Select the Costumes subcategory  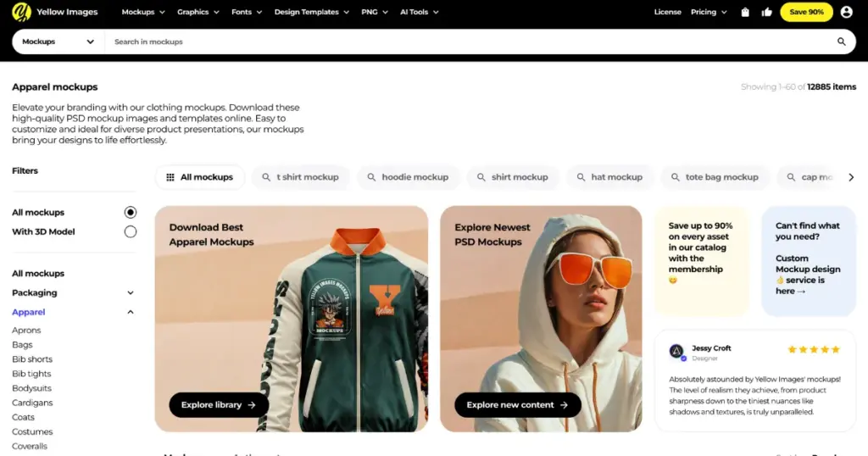(32, 431)
